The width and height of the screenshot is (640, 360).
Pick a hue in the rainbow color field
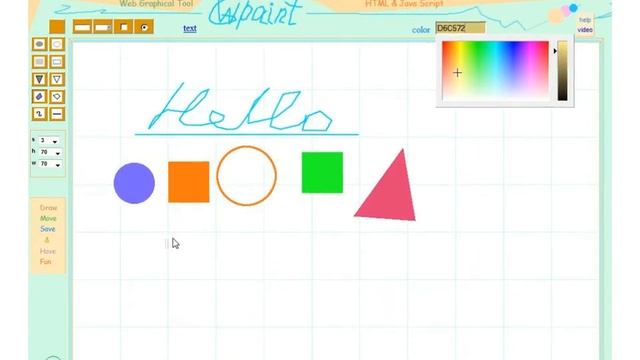pos(495,70)
